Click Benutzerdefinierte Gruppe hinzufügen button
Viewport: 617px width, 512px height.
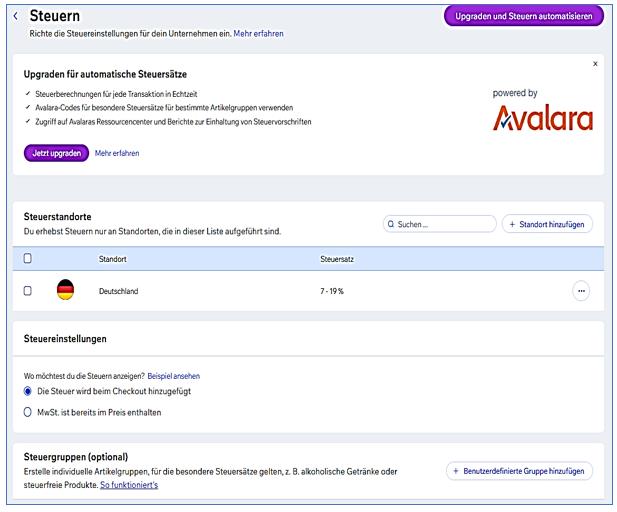coord(519,470)
